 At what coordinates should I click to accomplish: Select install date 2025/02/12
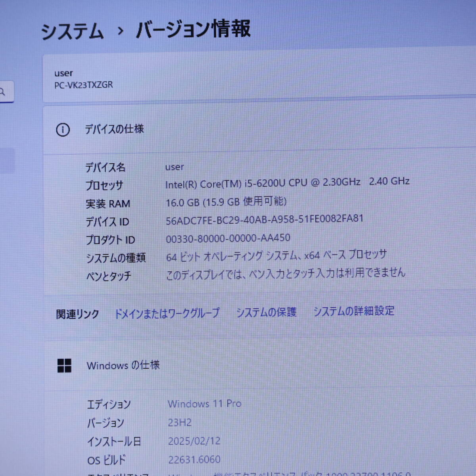[194, 441]
